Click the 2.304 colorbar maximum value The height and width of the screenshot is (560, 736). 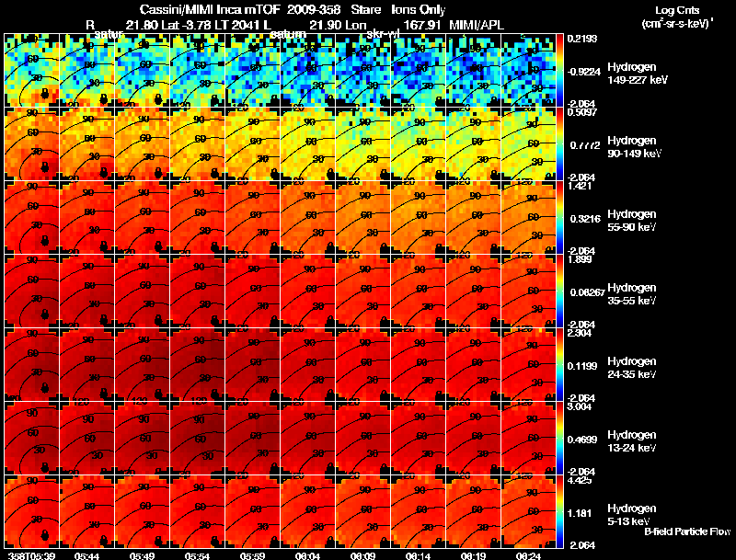(x=580, y=334)
